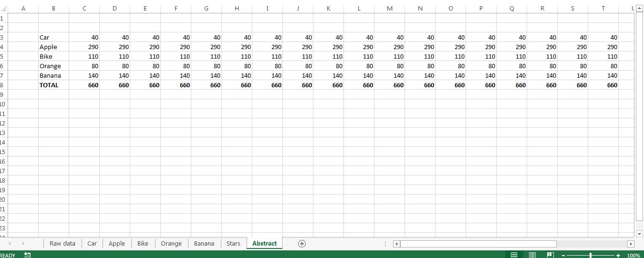Click the vertical scrollbar down arrow
Screen dimensions: 644x258
pos(640,234)
